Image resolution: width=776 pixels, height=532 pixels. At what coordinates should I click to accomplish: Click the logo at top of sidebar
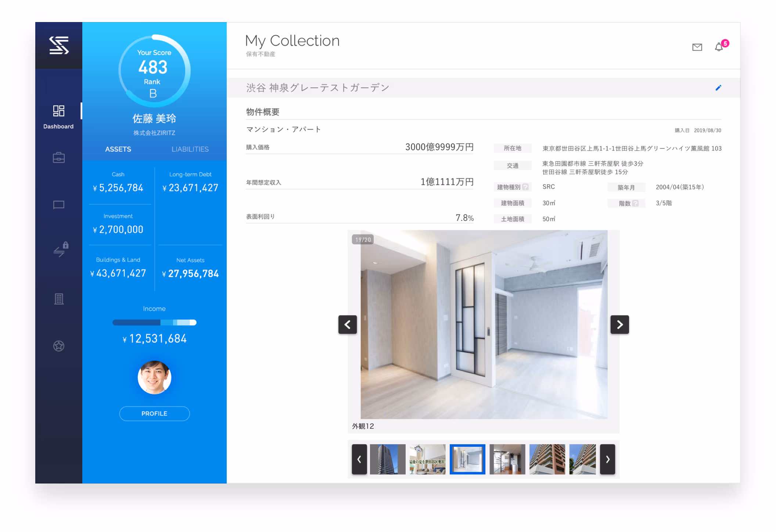pos(59,45)
